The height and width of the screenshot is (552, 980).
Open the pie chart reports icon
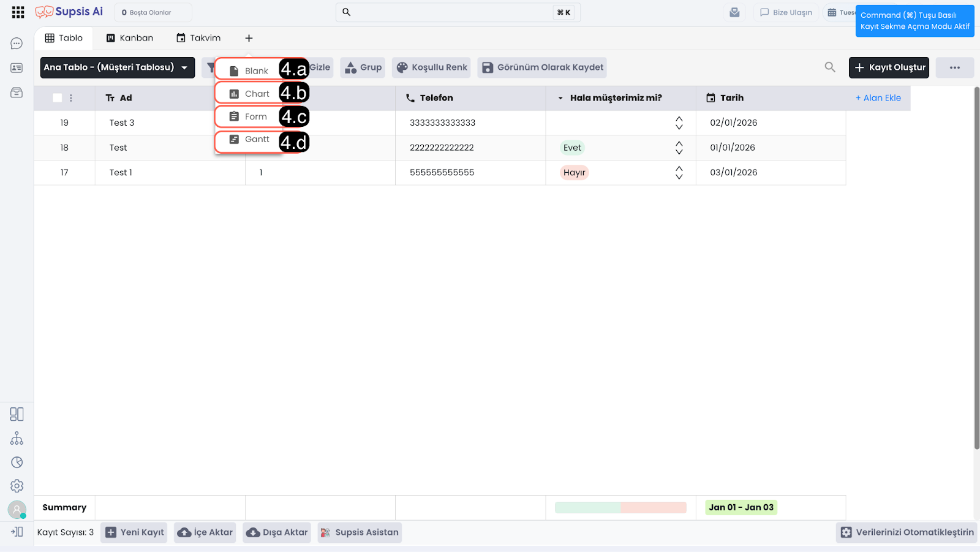coord(17,463)
